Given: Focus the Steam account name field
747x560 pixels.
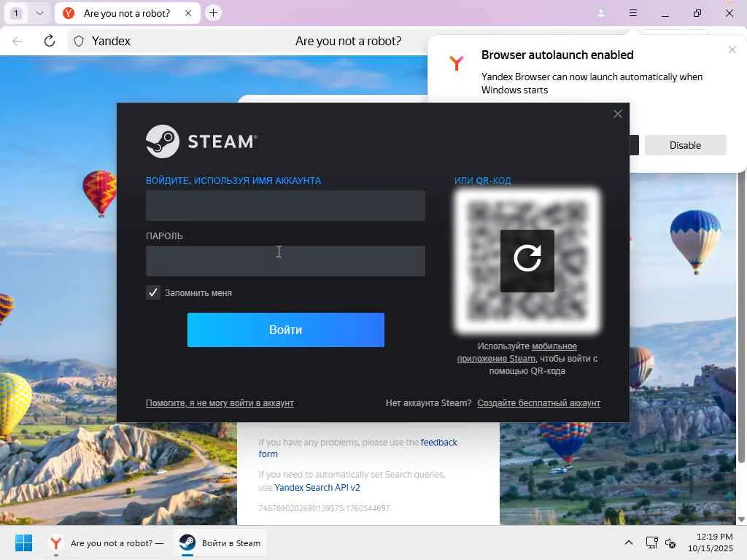Looking at the screenshot, I should click(x=285, y=205).
